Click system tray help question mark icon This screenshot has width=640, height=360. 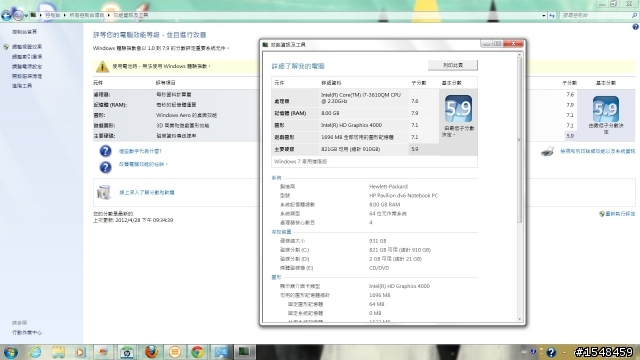[551, 352]
